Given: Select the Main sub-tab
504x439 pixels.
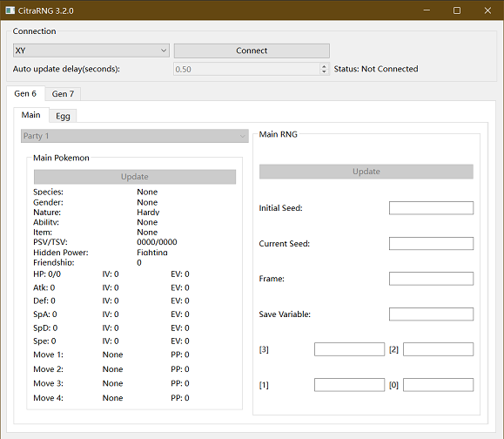Looking at the screenshot, I should (x=30, y=115).
